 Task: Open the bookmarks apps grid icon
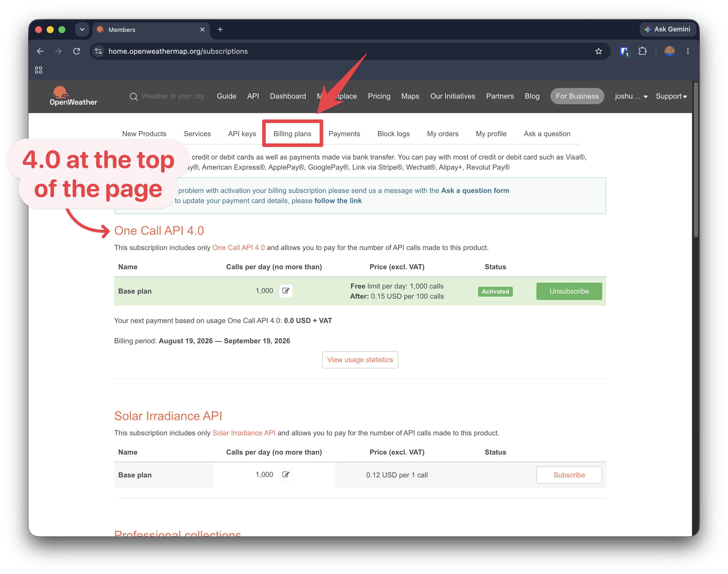39,70
